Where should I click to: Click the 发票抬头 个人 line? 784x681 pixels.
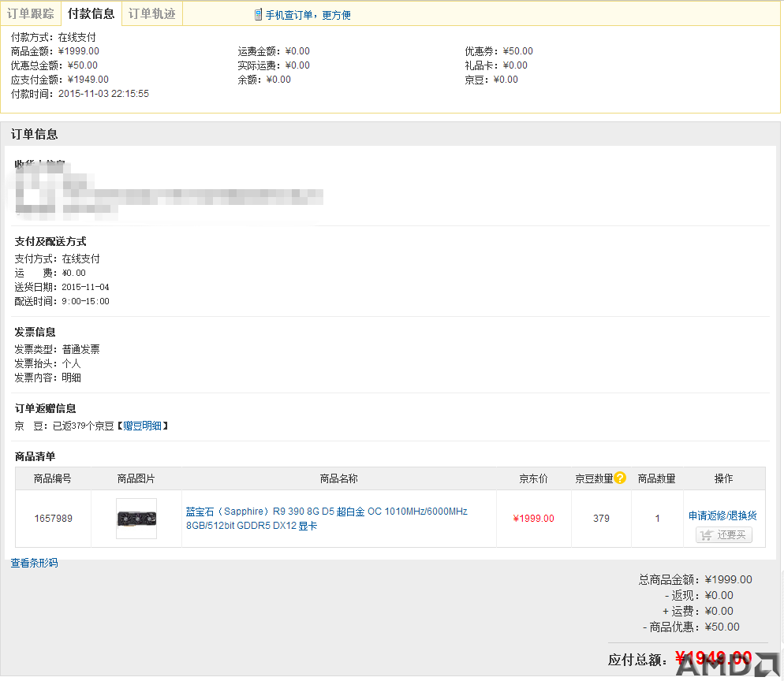coord(47,363)
